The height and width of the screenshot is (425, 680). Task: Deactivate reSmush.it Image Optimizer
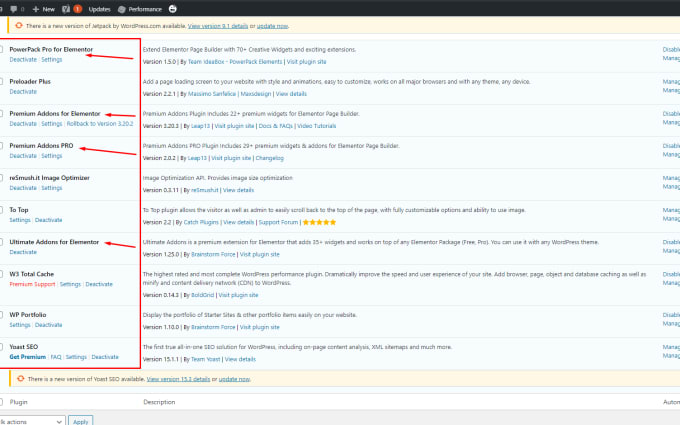coord(23,188)
